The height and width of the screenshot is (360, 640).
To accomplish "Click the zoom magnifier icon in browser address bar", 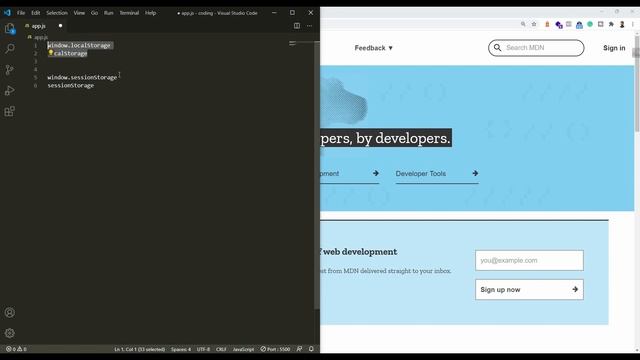I will coord(523,24).
